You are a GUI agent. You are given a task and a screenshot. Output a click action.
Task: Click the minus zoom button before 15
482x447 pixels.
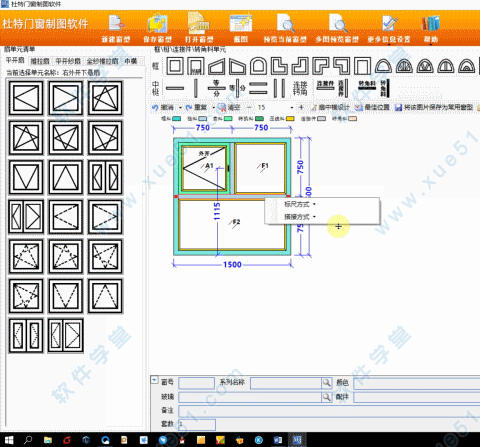click(x=249, y=107)
